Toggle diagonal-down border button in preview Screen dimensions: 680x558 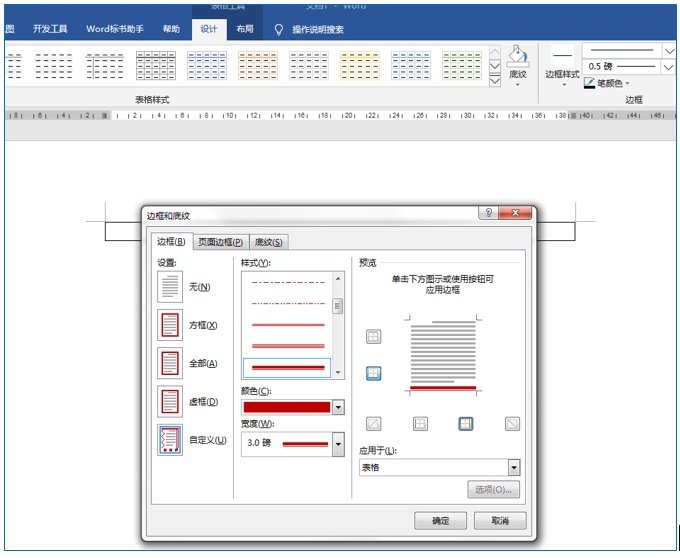coord(512,424)
